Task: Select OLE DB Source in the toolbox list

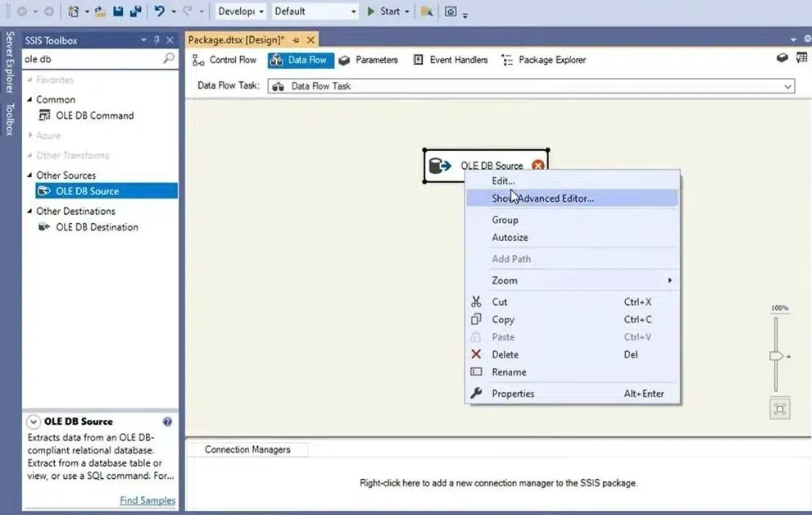Action: (107, 190)
